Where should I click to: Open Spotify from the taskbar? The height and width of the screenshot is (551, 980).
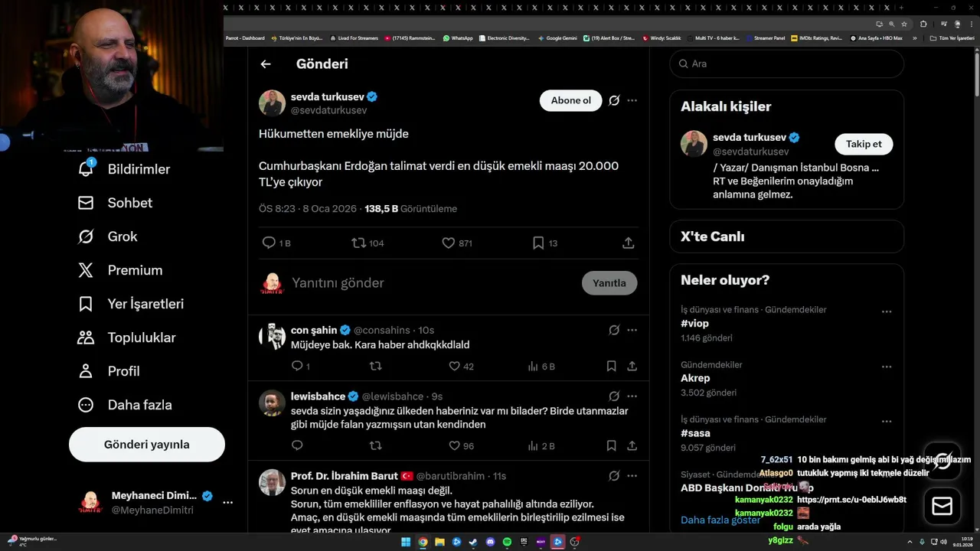pos(507,542)
